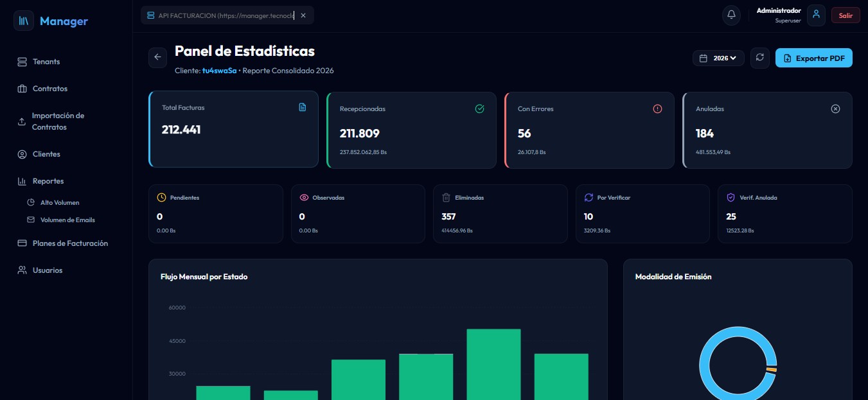Open the 2026 year dropdown
868x400 pixels.
click(718, 58)
